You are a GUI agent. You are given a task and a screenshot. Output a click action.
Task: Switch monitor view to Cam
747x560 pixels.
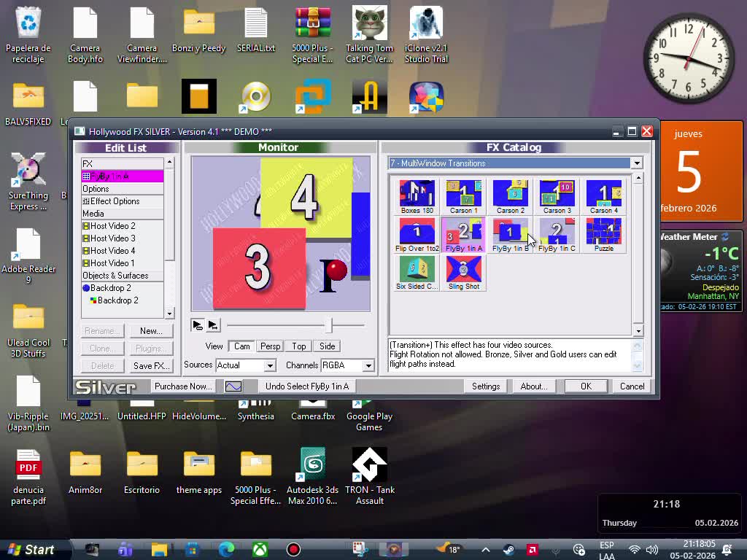(x=241, y=346)
